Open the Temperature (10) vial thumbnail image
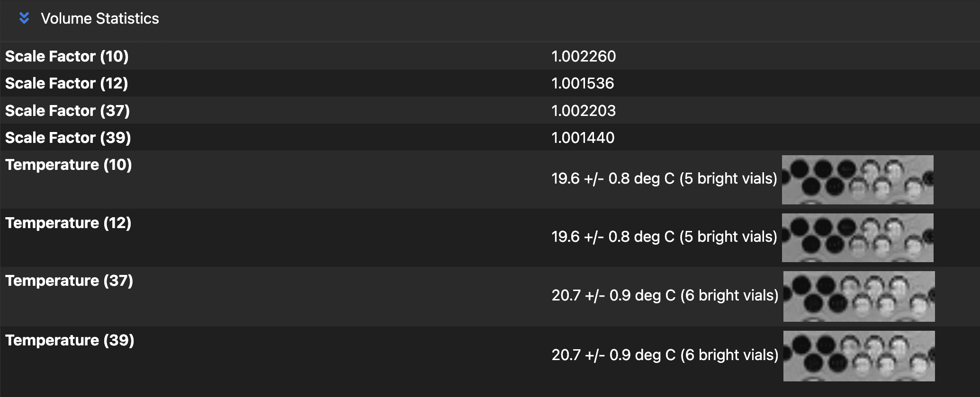980x397 pixels. point(857,180)
